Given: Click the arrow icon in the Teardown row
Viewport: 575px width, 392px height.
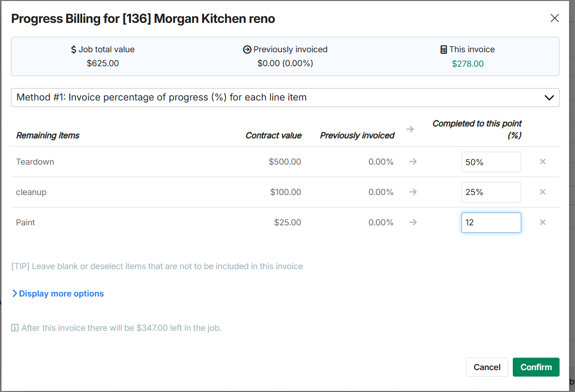Looking at the screenshot, I should pos(413,162).
